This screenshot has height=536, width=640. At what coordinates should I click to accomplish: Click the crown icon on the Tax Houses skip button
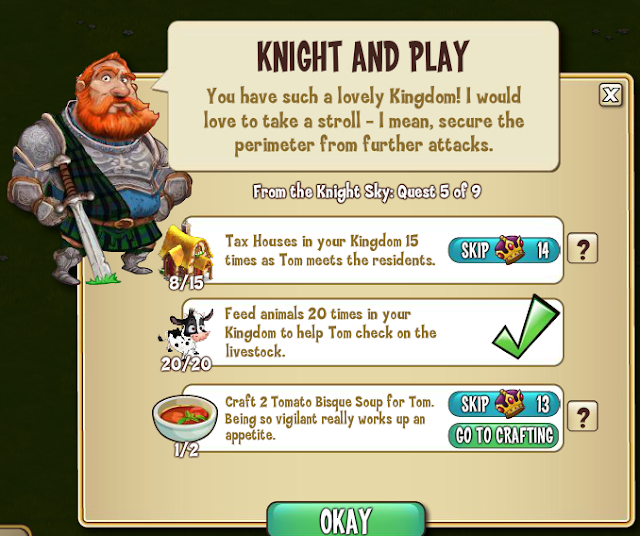pos(509,249)
